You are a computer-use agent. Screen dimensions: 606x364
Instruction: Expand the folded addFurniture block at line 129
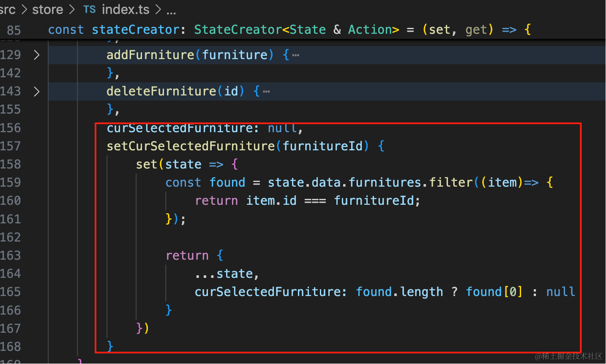[37, 55]
